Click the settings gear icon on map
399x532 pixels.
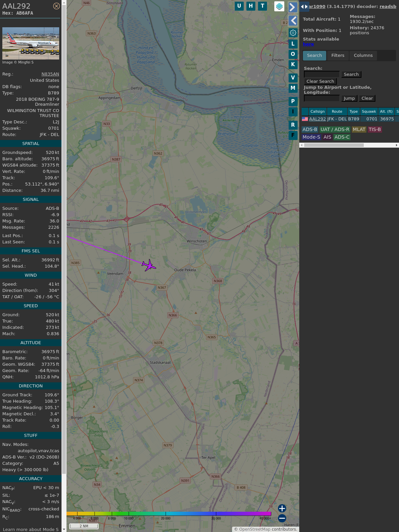tap(293, 33)
